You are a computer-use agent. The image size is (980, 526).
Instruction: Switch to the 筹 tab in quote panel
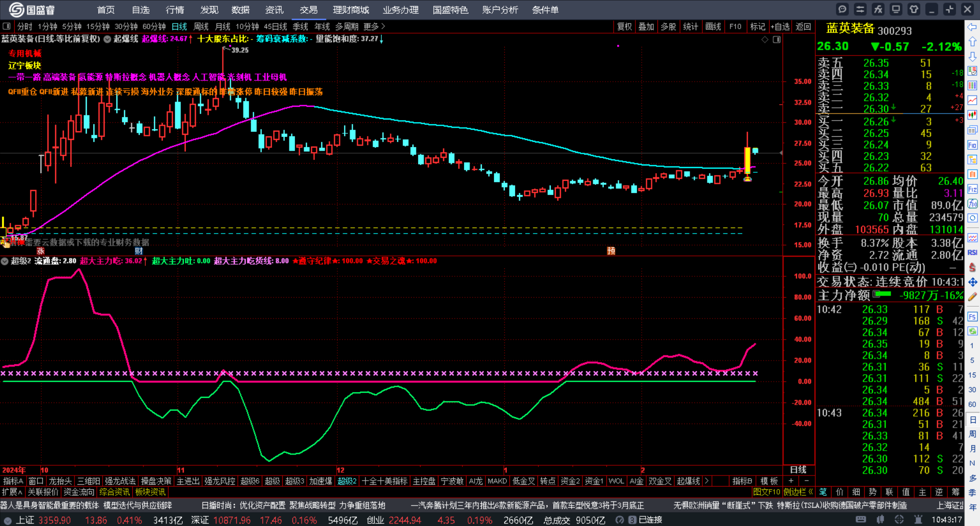[x=955, y=492]
